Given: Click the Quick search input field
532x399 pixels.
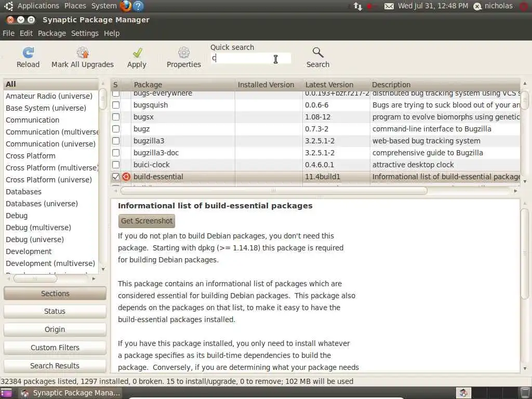Looking at the screenshot, I should pyautogui.click(x=251, y=58).
